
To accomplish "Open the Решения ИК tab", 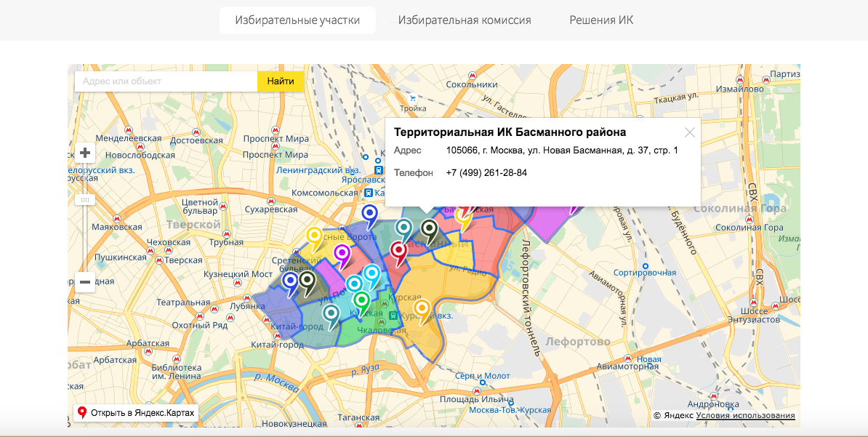I will 601,20.
